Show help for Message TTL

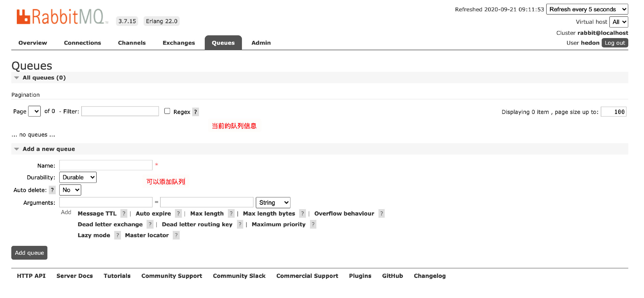tap(124, 214)
